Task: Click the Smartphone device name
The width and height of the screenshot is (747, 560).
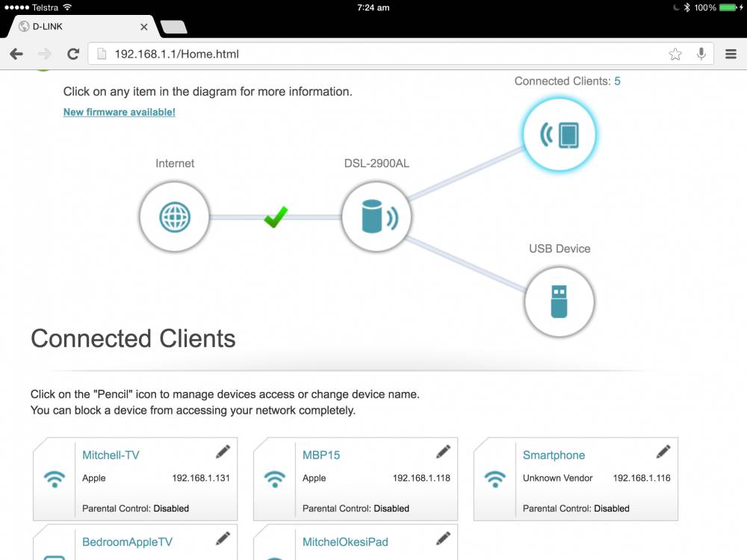Action: 554,455
